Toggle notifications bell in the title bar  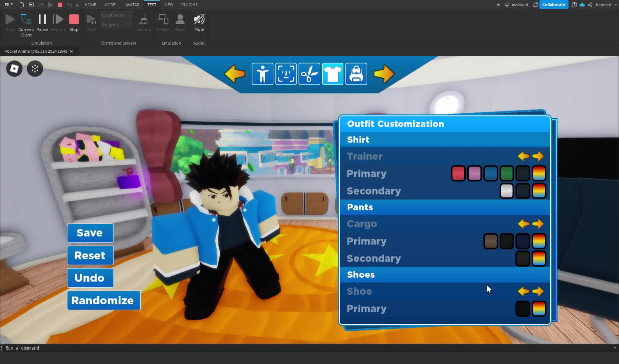[535, 5]
